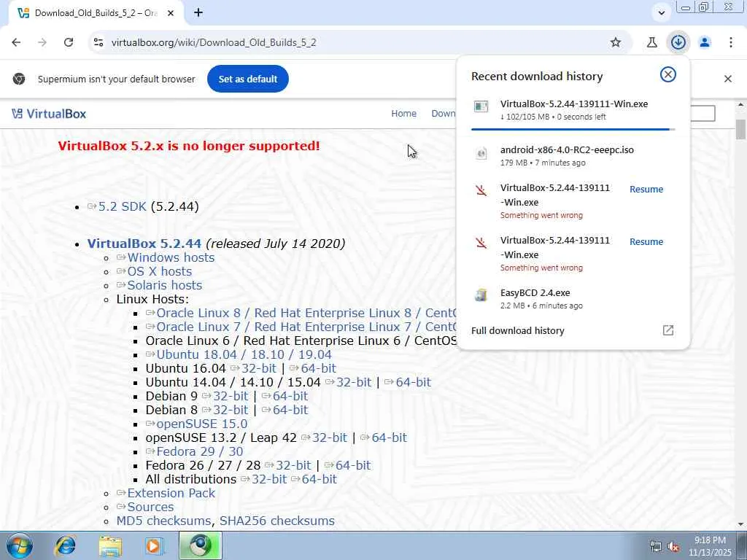
Task: Open Windows Media Player from taskbar
Action: tap(154, 545)
